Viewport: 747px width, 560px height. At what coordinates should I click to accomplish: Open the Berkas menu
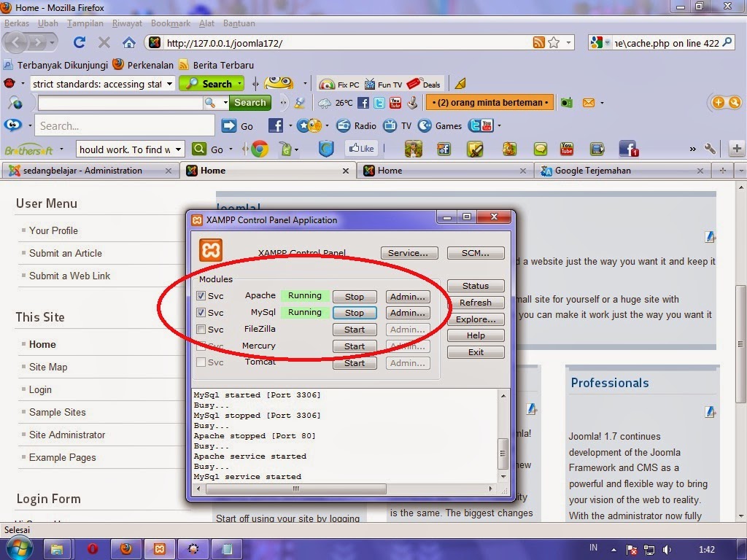(x=17, y=23)
